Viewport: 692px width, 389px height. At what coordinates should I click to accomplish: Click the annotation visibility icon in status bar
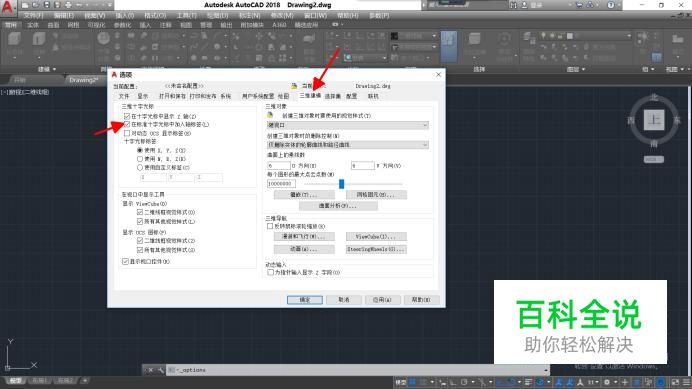[559, 382]
